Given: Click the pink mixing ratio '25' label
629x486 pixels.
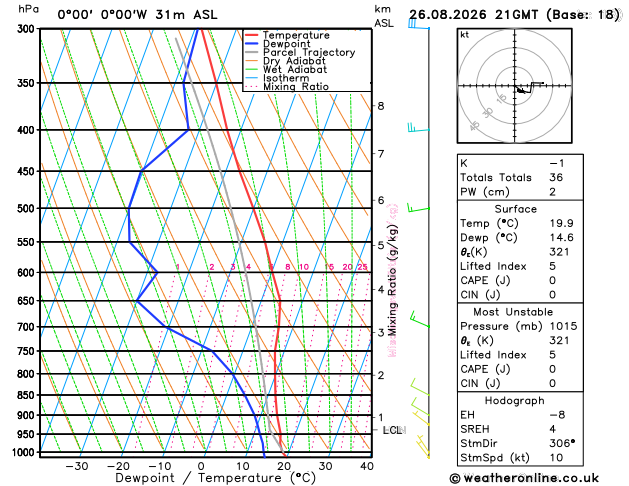Looking at the screenshot, I should [x=362, y=267].
